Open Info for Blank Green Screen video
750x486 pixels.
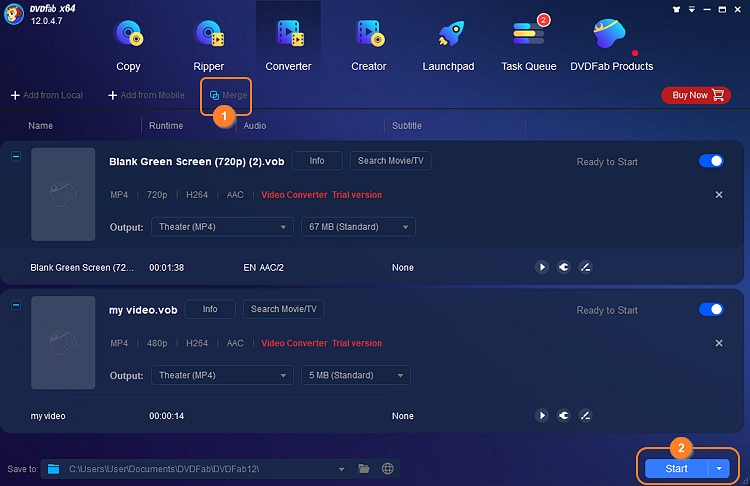[x=317, y=161]
